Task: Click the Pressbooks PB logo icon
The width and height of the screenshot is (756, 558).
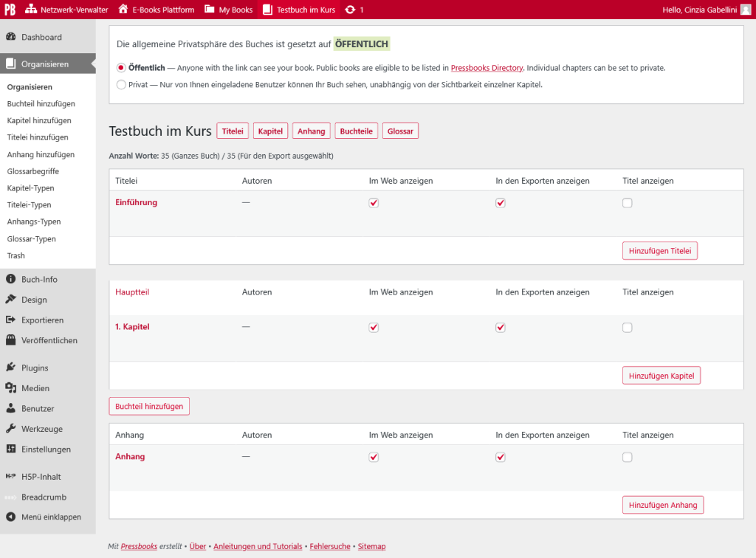Action: pyautogui.click(x=10, y=10)
